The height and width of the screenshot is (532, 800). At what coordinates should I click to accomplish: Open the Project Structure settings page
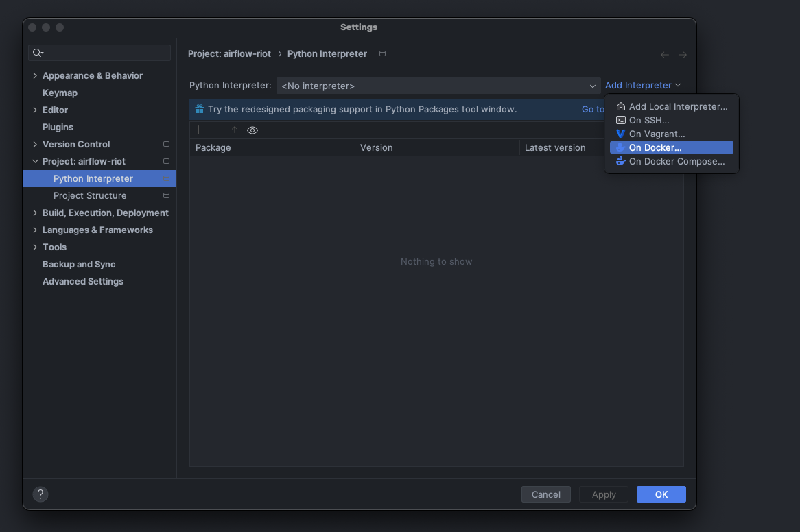pyautogui.click(x=90, y=195)
